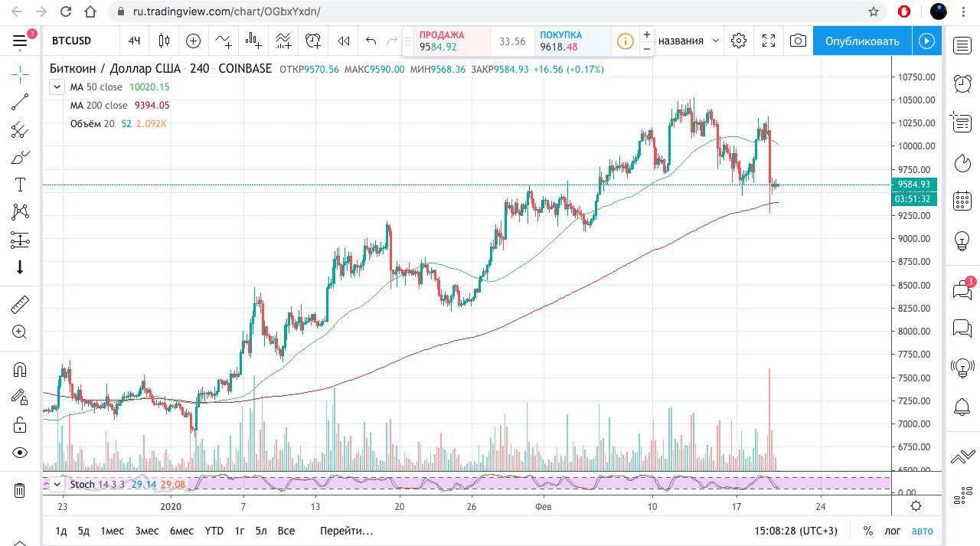
Task: Undo the last chart action
Action: coord(371,41)
